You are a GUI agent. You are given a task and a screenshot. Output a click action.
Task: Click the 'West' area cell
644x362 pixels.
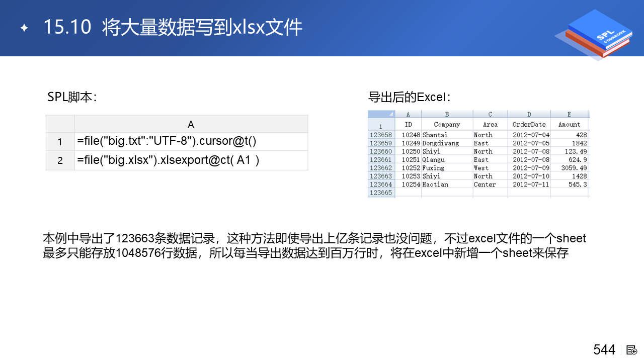click(x=491, y=168)
